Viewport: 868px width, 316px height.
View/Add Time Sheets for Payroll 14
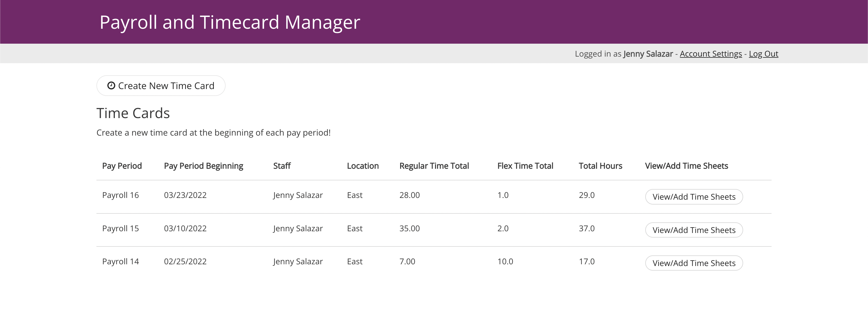coord(693,263)
